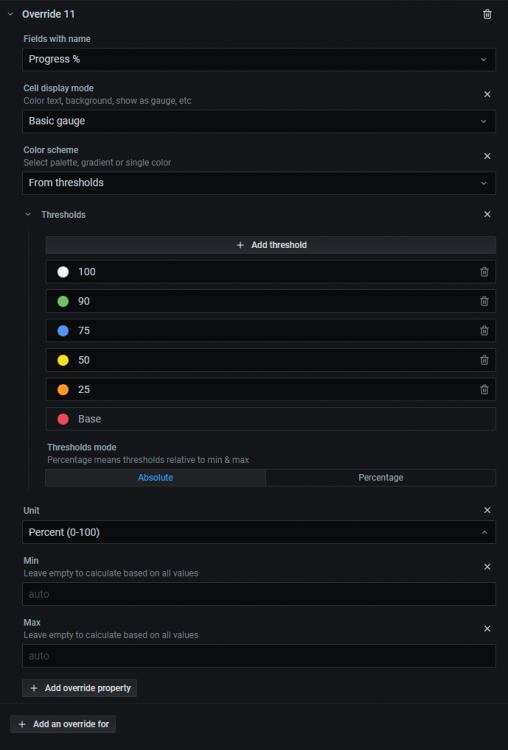Remove the Unit property
The height and width of the screenshot is (750, 508).
tap(487, 510)
